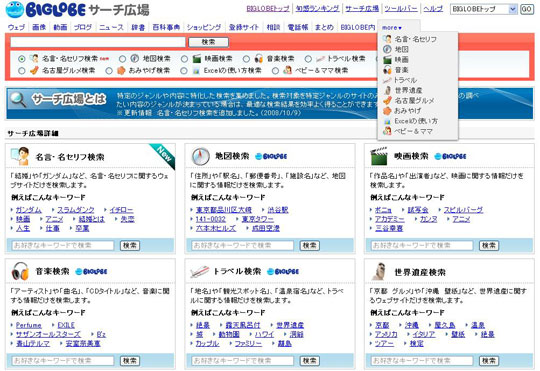Open the BIGLOBEトップ dropdown list

[x=484, y=9]
